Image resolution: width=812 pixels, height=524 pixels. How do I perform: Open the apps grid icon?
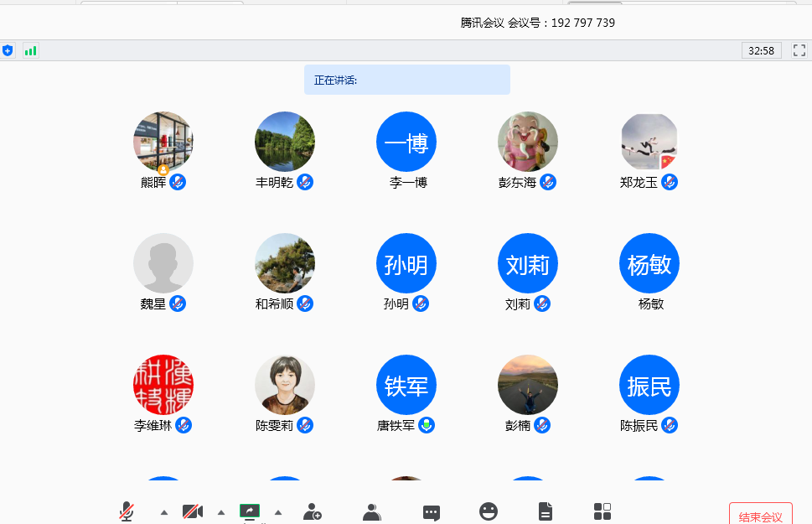603,511
